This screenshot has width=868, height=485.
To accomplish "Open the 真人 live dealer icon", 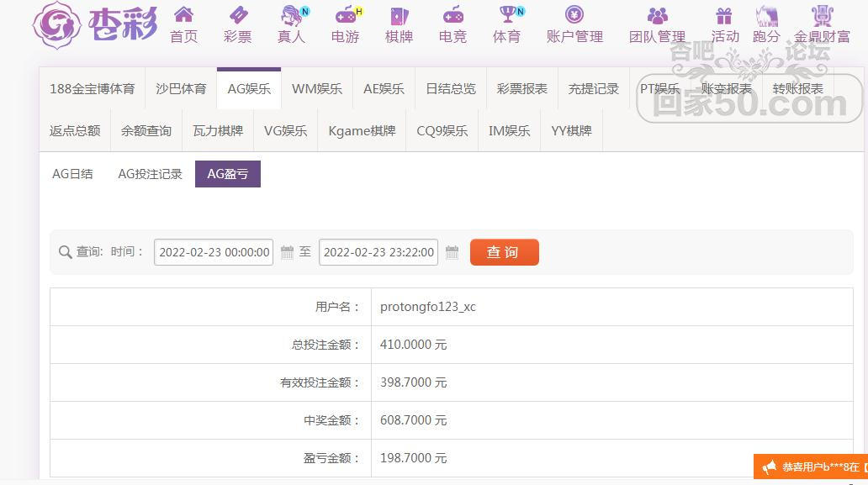I will tap(292, 15).
